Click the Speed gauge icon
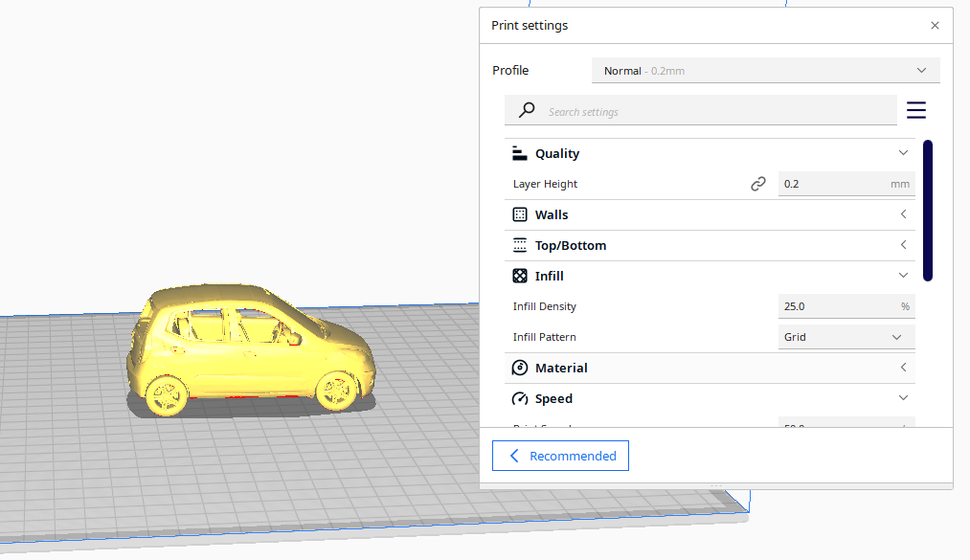Screen dimensions: 970x560 (x=520, y=398)
